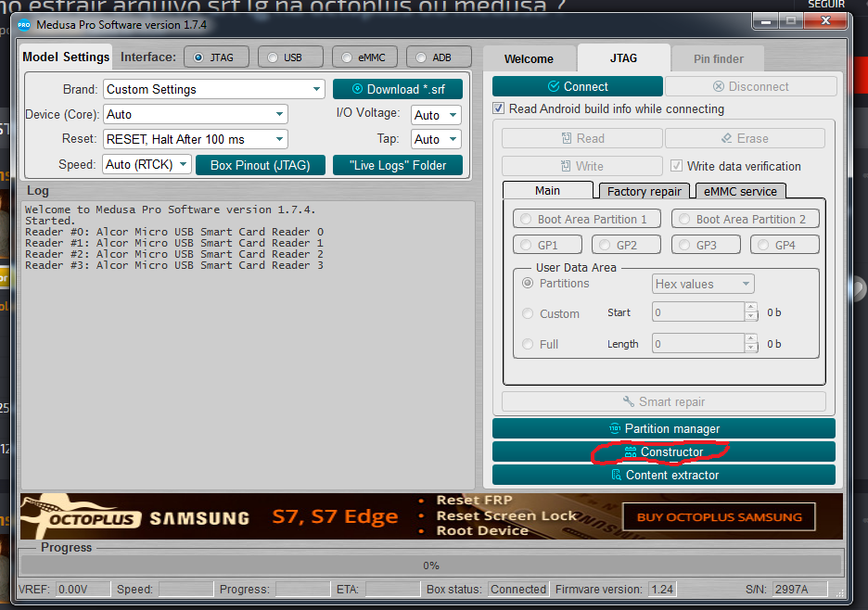Click the Connect button
This screenshot has width=868, height=610.
tap(578, 86)
